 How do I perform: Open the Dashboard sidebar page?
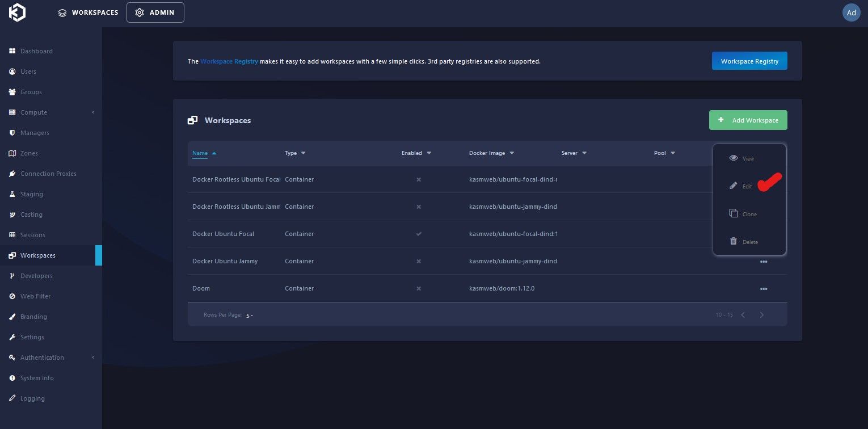coord(36,51)
